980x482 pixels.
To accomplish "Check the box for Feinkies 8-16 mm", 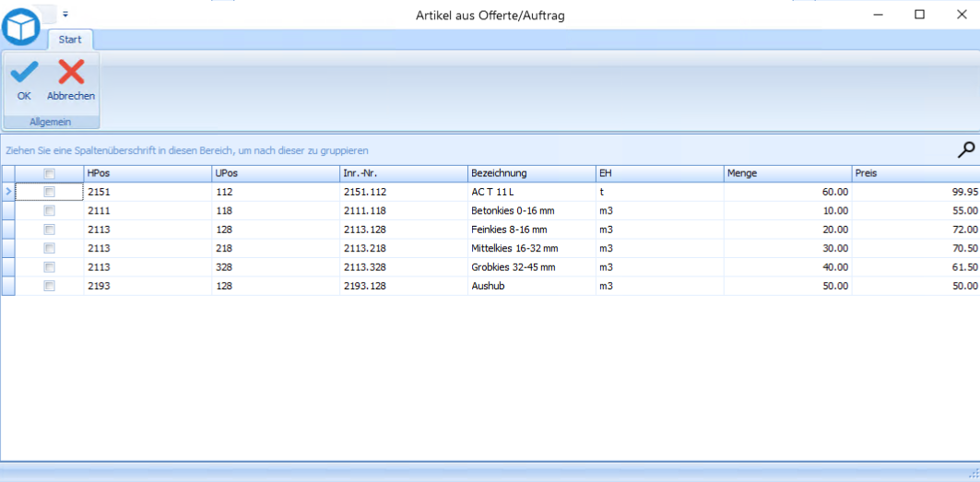I will tap(50, 229).
